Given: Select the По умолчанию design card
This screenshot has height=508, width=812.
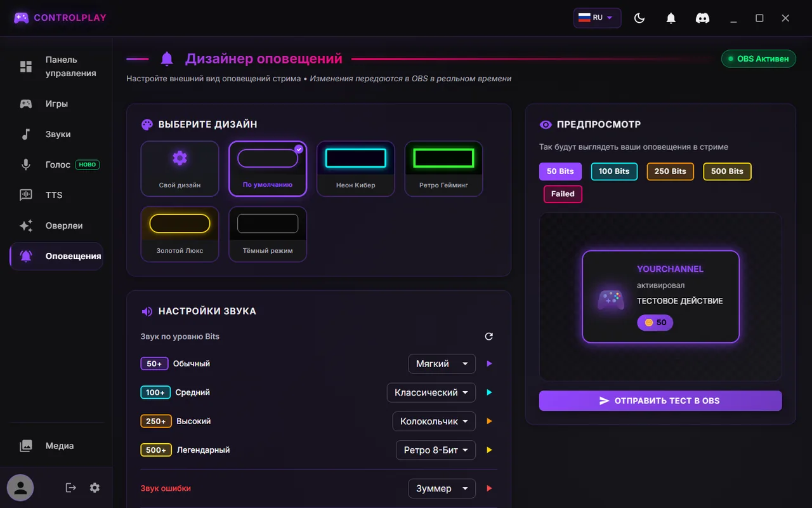Looking at the screenshot, I should (268, 169).
